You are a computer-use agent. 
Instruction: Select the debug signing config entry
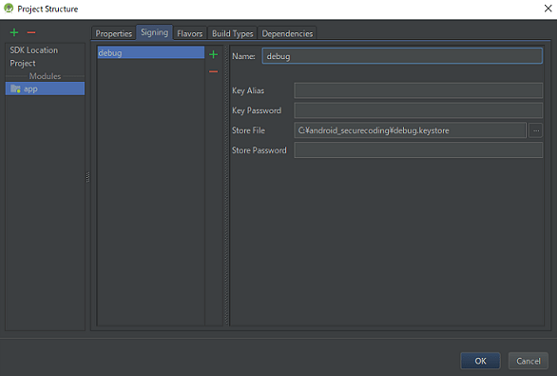click(x=151, y=53)
